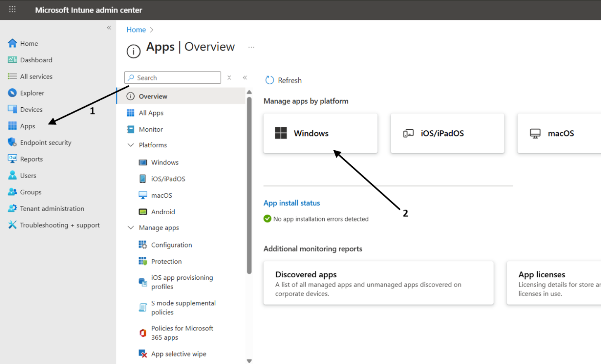The image size is (601, 364).
Task: Click in the Apps menu Search field
Action: 173,78
